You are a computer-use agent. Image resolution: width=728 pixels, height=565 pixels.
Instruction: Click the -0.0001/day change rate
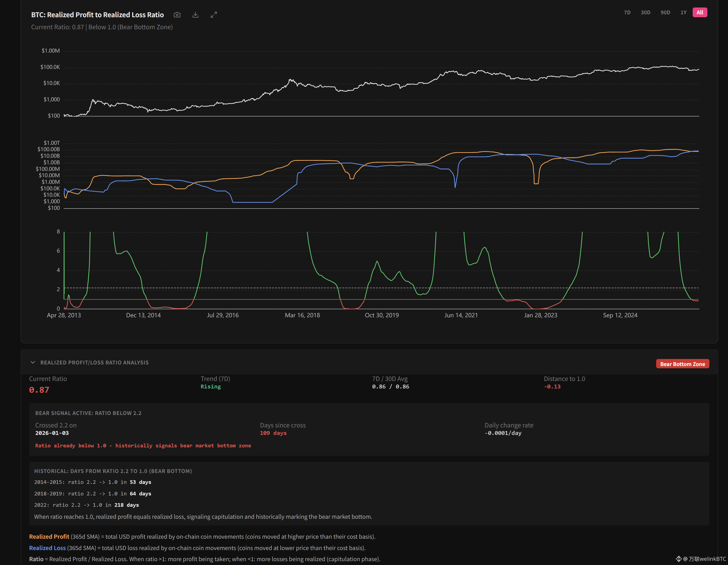(503, 433)
